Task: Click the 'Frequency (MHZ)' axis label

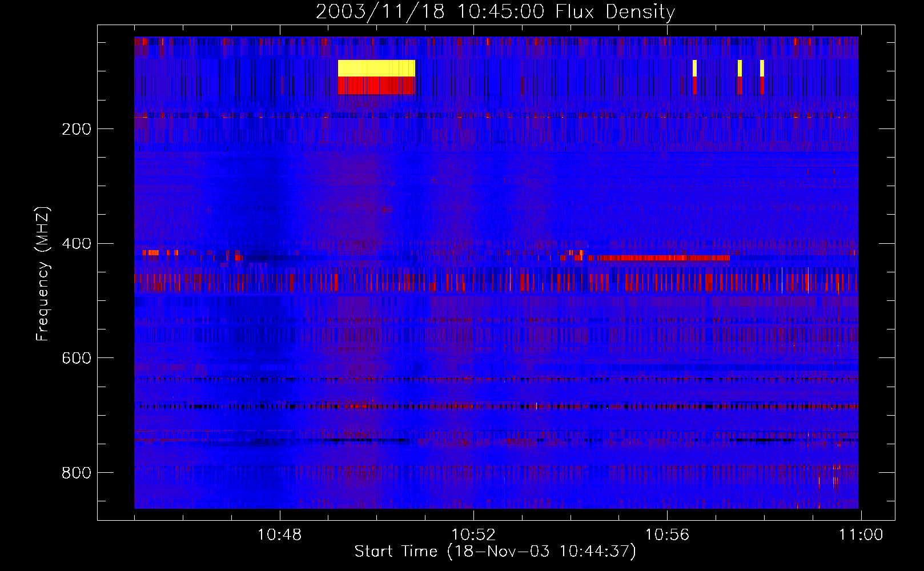Action: coord(43,274)
